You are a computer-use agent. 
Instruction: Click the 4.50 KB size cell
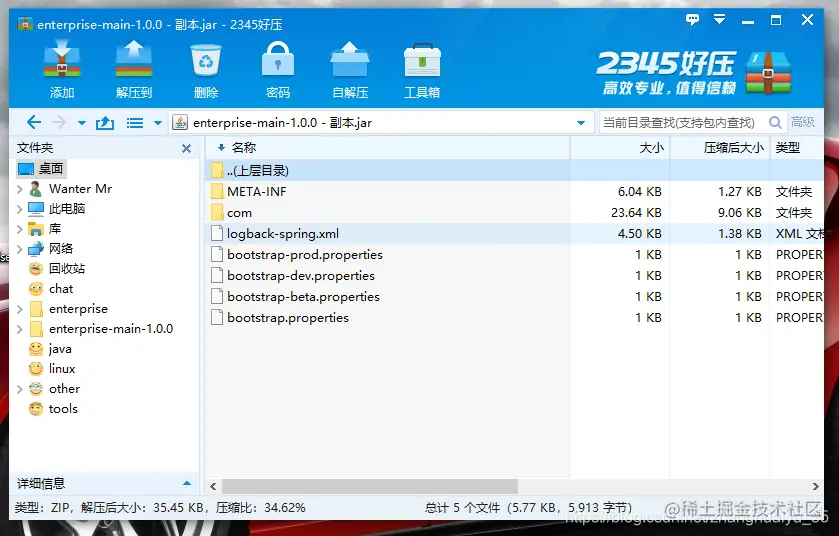click(639, 234)
